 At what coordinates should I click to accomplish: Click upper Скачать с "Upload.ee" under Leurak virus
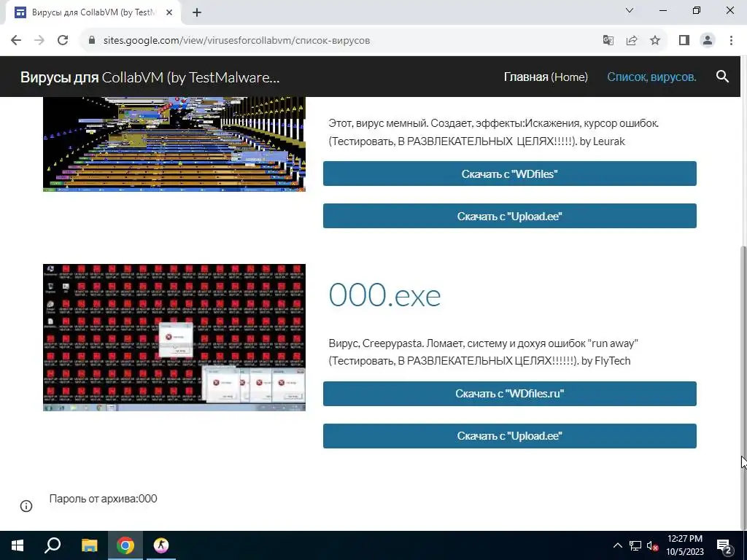coord(509,216)
